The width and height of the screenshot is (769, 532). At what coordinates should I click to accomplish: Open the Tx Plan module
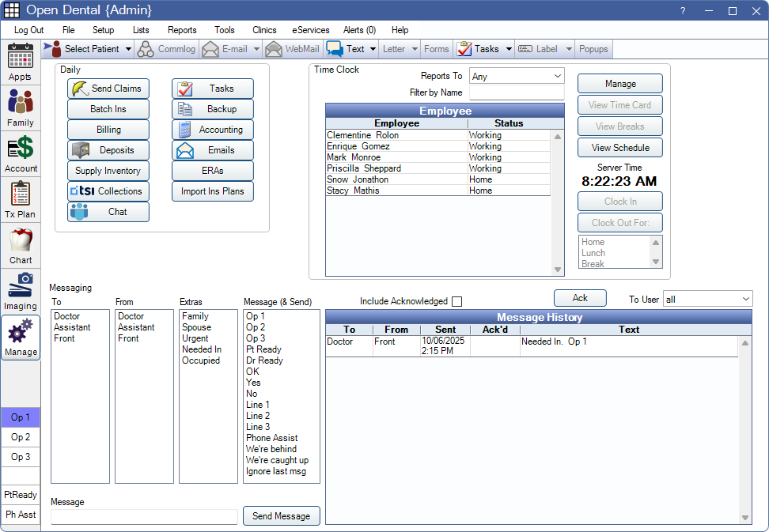click(21, 199)
